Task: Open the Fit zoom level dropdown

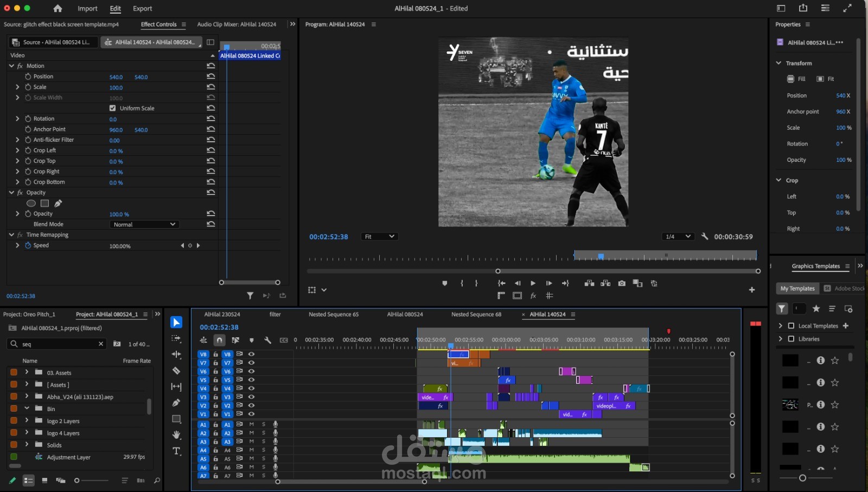Action: point(379,237)
